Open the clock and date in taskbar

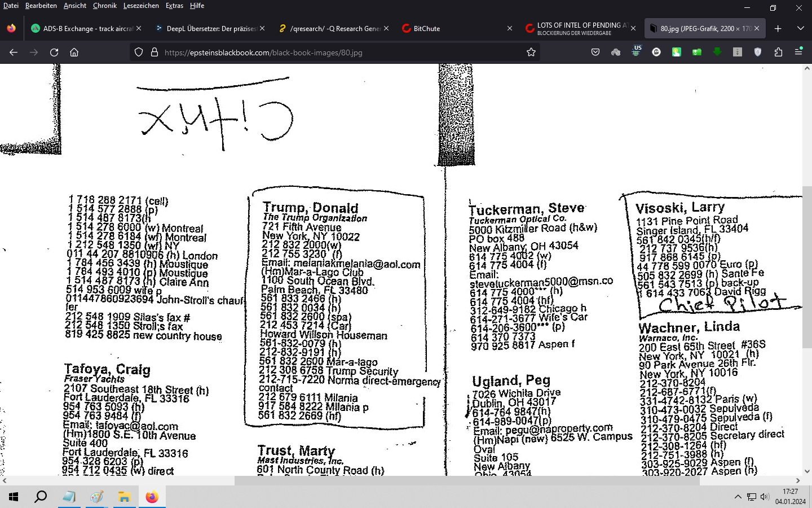(790, 497)
